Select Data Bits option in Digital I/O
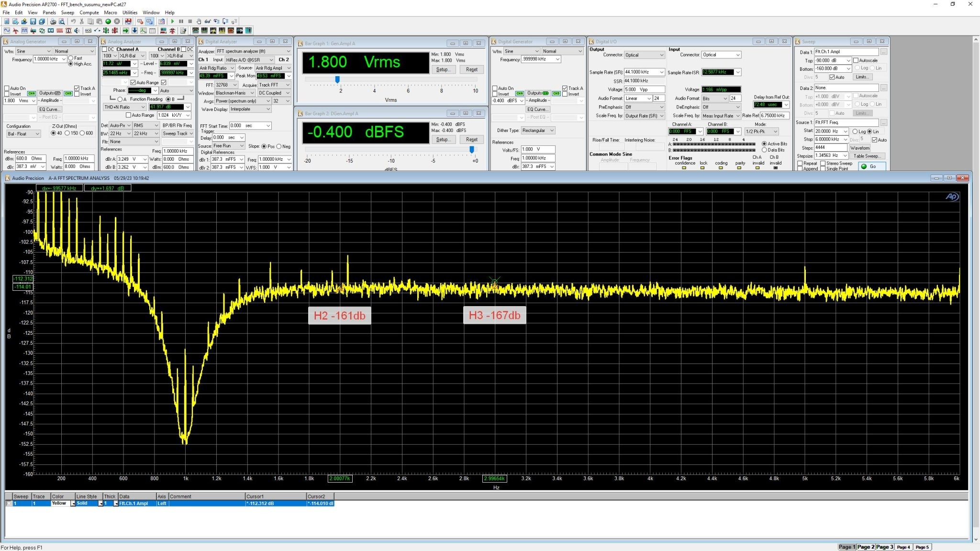 pos(764,150)
